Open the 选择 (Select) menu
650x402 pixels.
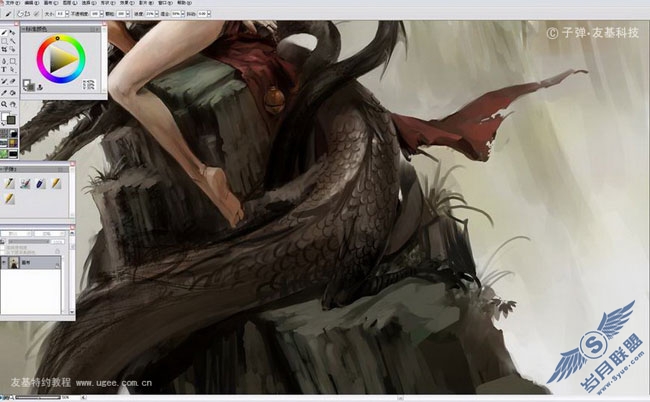tap(89, 3)
